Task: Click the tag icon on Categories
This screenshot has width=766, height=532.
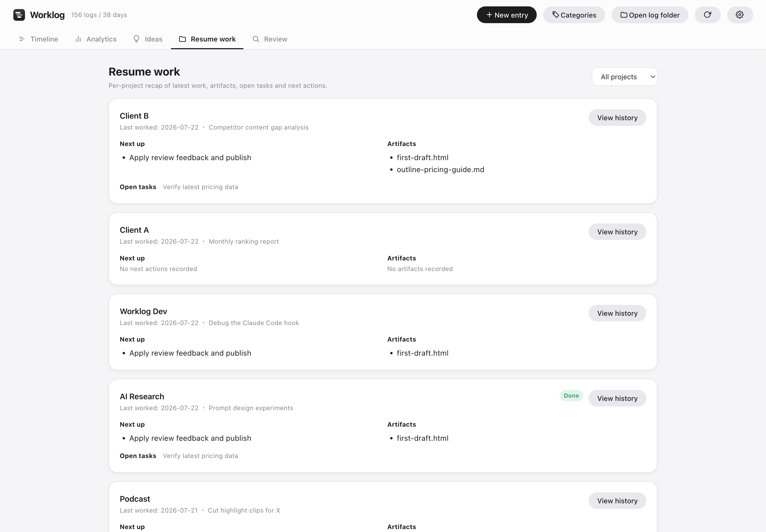Action: point(555,15)
